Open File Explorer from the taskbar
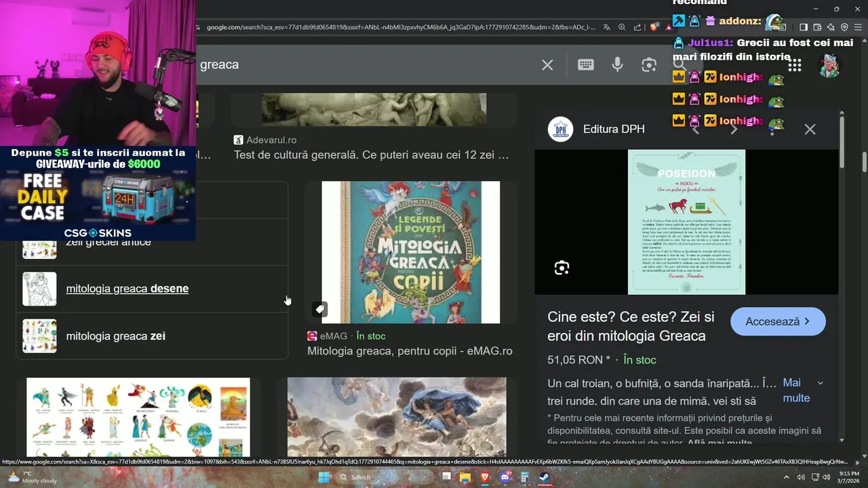868x488 pixels. pos(465,477)
